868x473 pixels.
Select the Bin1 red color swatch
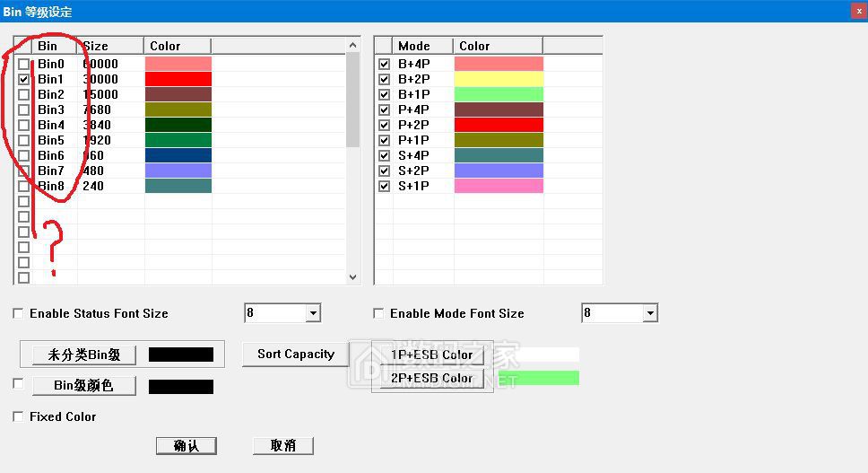pos(178,79)
